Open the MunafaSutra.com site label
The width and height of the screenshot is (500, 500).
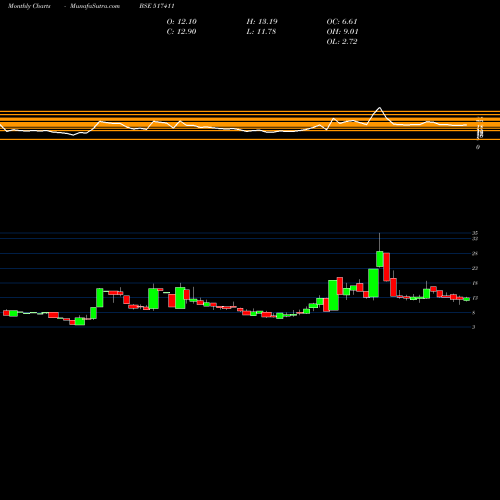(95, 6)
